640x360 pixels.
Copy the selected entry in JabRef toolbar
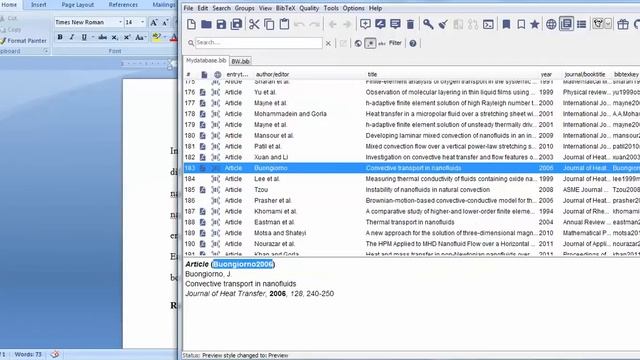click(269, 24)
